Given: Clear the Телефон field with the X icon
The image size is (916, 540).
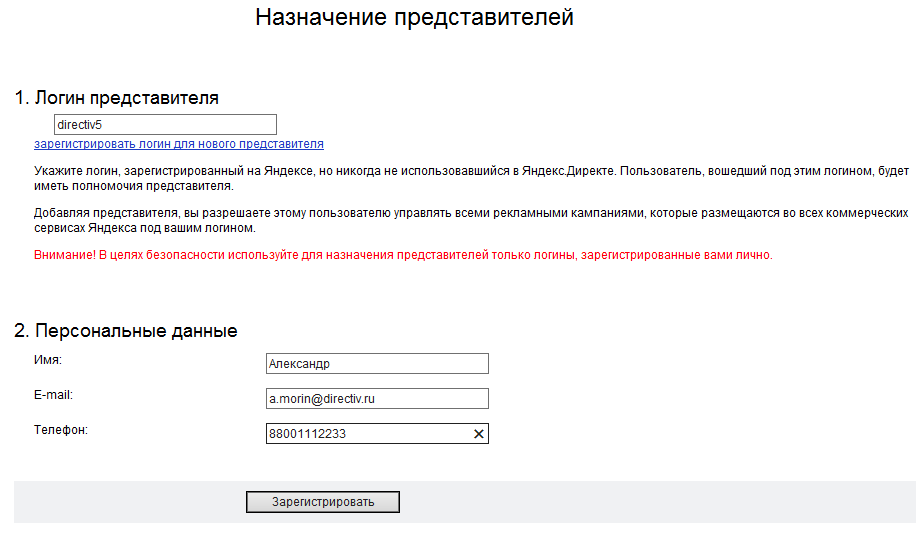Looking at the screenshot, I should pyautogui.click(x=478, y=434).
